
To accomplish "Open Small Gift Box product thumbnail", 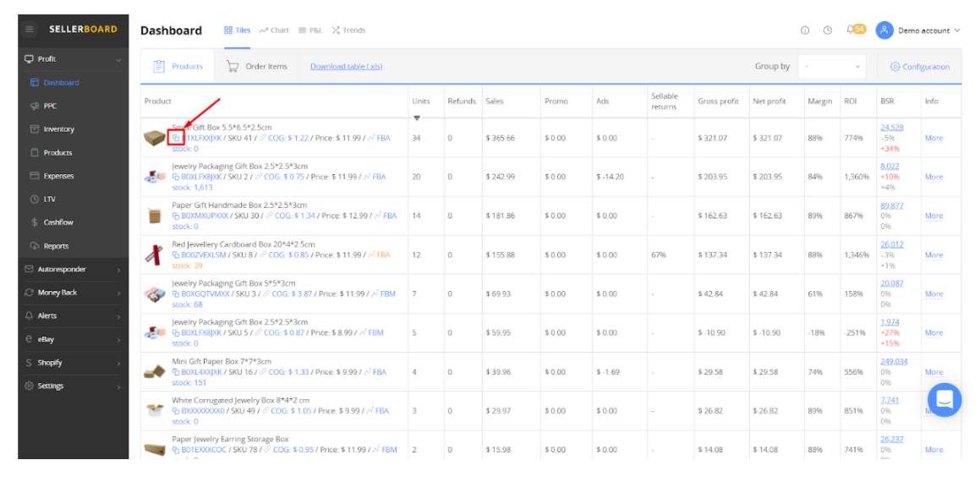I will pyautogui.click(x=155, y=138).
